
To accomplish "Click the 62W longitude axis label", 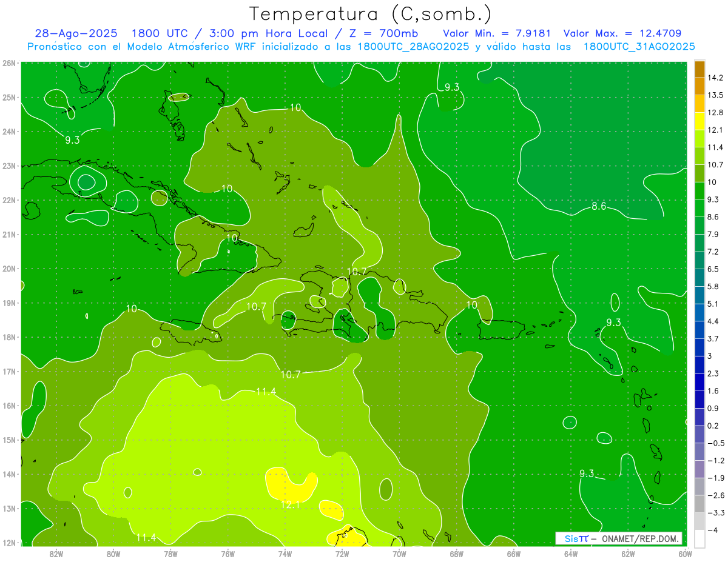I will (x=628, y=554).
